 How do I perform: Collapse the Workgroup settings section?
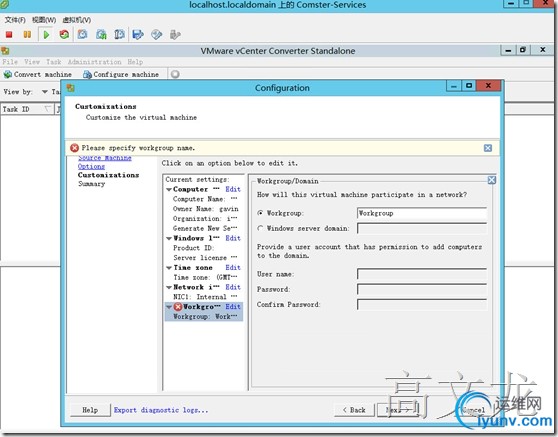pos(169,307)
